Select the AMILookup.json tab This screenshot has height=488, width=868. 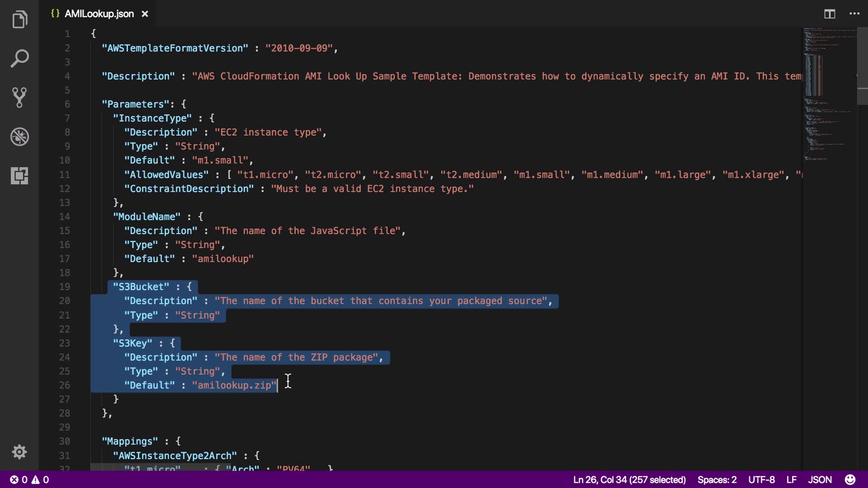coord(99,14)
